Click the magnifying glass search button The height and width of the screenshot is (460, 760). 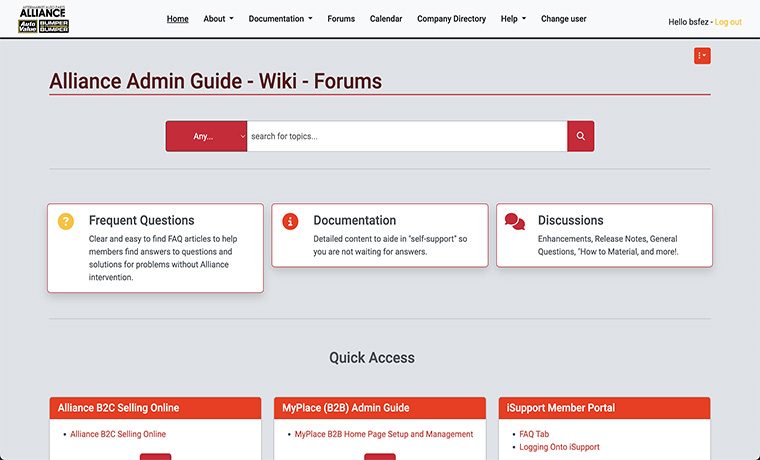(580, 136)
